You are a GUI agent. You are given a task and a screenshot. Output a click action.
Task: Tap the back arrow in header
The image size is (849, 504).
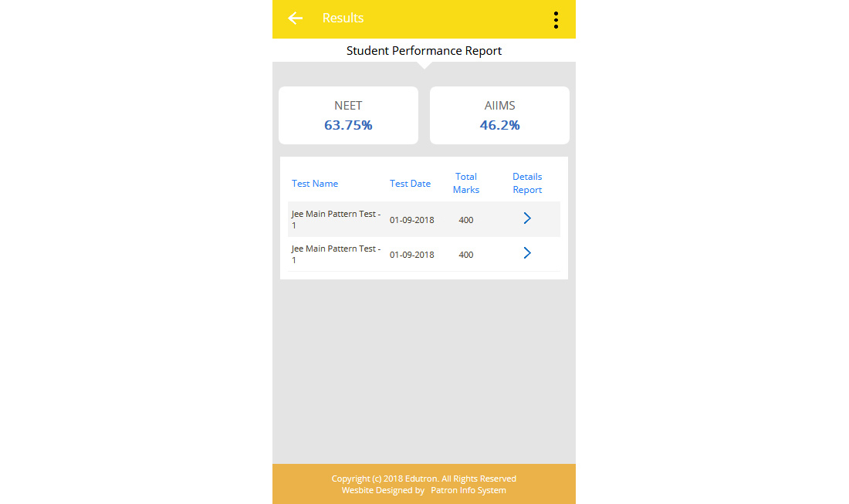point(295,19)
